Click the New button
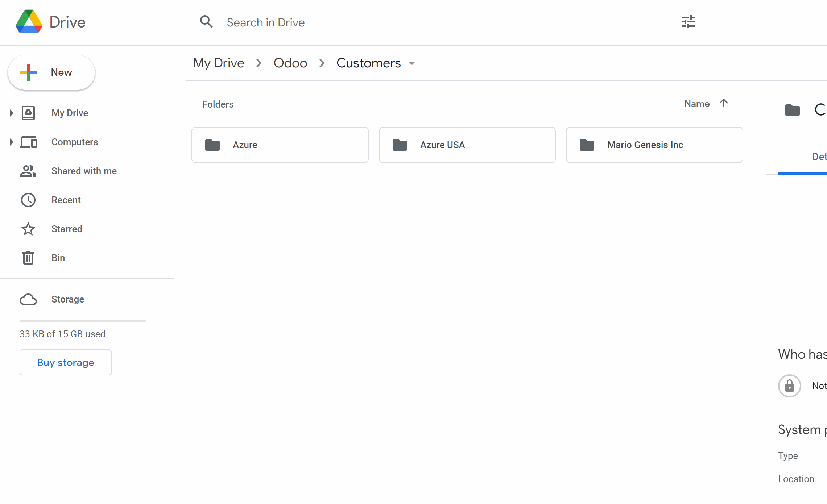The image size is (827, 504). [51, 72]
